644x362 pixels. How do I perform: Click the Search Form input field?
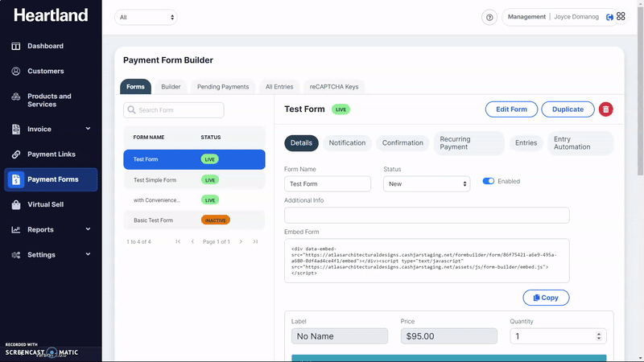click(x=174, y=110)
